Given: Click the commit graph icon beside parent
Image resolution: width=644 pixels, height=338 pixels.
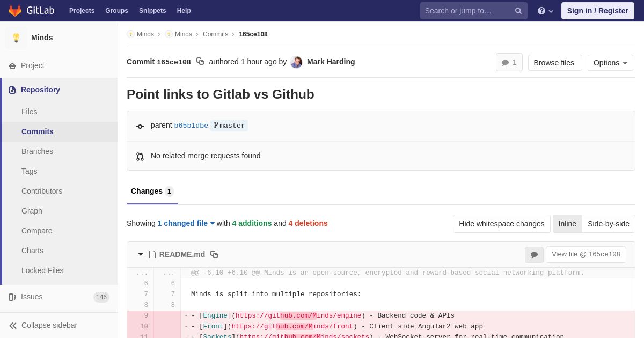Looking at the screenshot, I should pos(140,126).
